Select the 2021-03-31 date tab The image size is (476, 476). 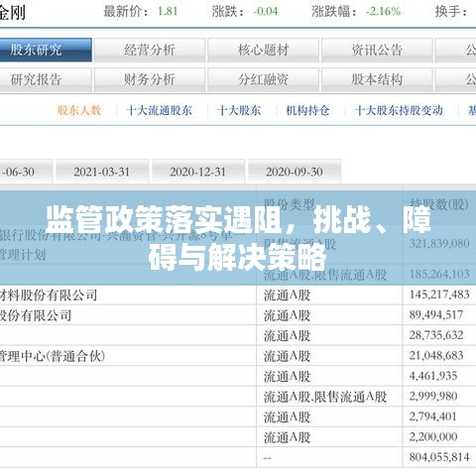pos(102,172)
